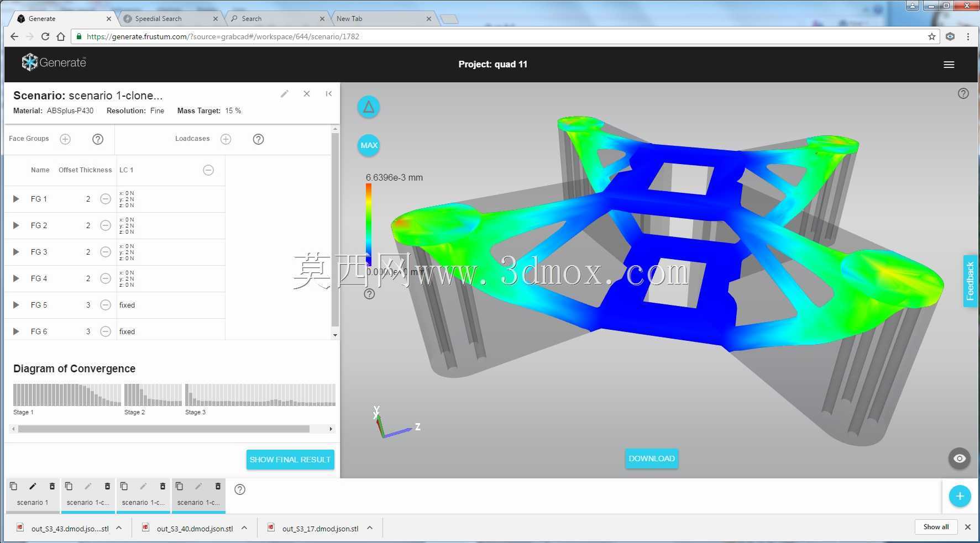
Task: Expand the FG 5 row
Action: click(16, 305)
